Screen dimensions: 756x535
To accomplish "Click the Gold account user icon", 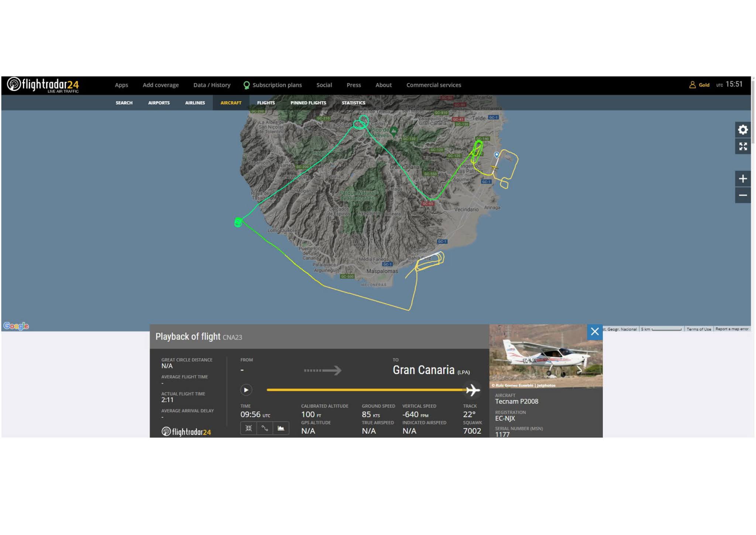I will click(x=693, y=85).
